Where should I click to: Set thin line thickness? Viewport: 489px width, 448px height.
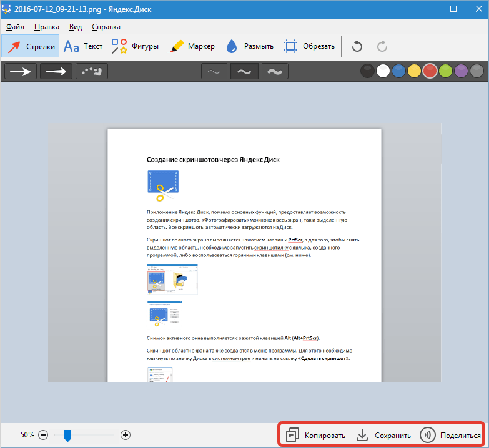click(214, 71)
